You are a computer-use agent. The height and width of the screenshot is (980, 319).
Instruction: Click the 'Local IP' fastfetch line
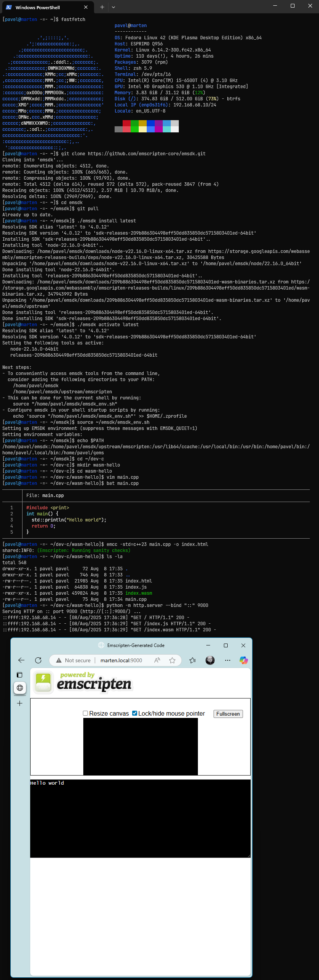(x=165, y=105)
